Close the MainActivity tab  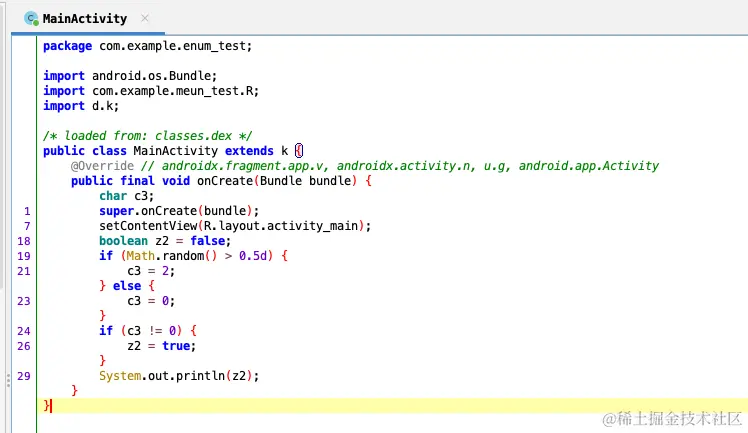pos(145,18)
